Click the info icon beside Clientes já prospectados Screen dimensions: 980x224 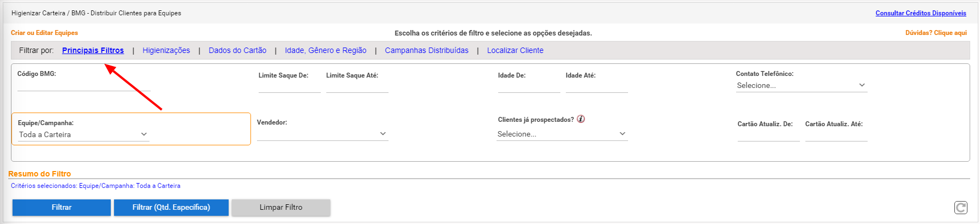[x=581, y=119]
